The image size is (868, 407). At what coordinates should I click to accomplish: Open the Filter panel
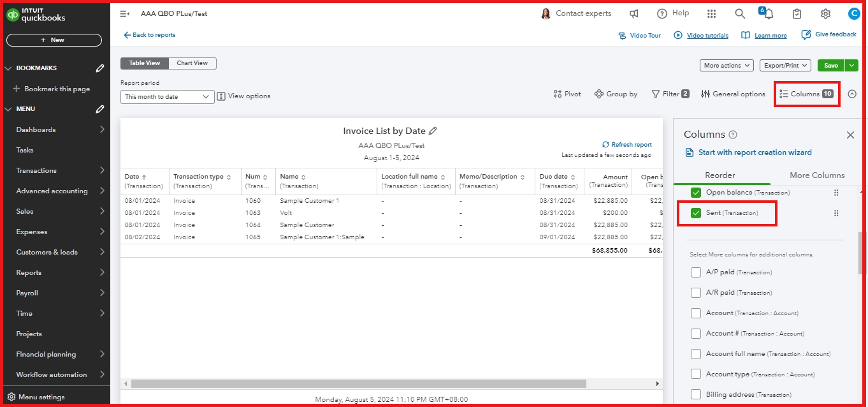point(669,94)
